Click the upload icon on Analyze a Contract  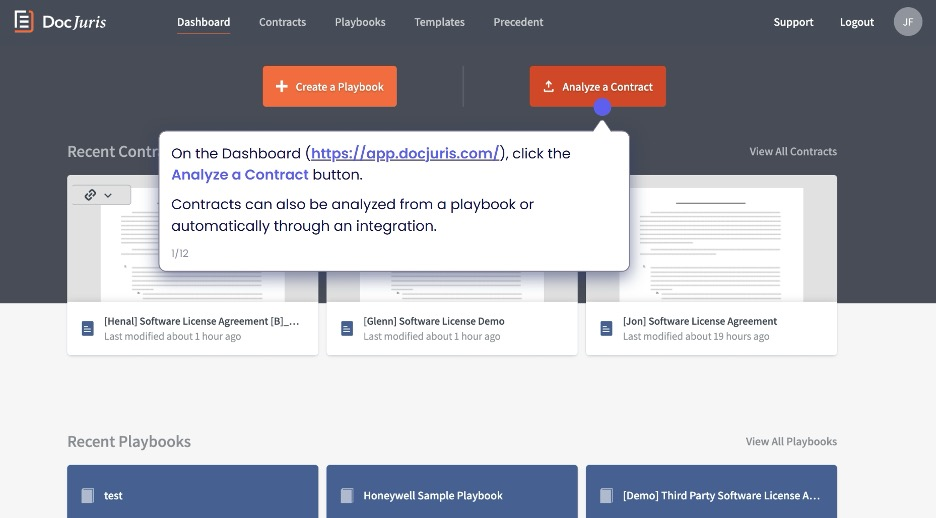point(549,87)
